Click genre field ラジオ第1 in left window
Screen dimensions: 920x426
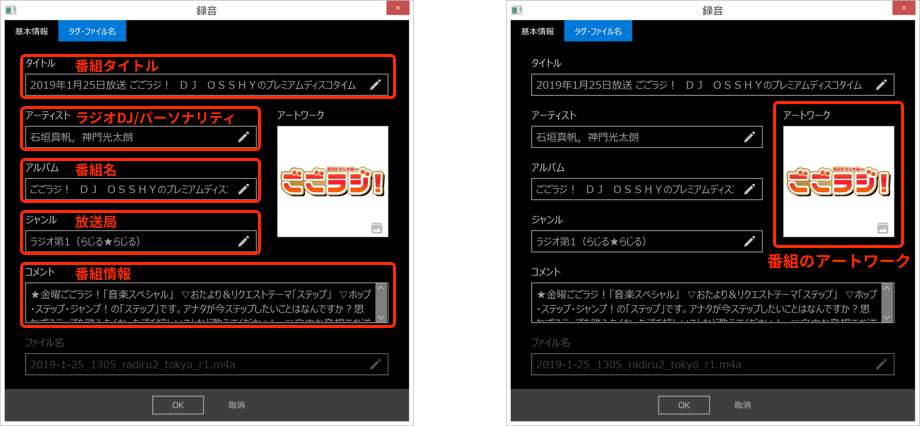pos(141,241)
